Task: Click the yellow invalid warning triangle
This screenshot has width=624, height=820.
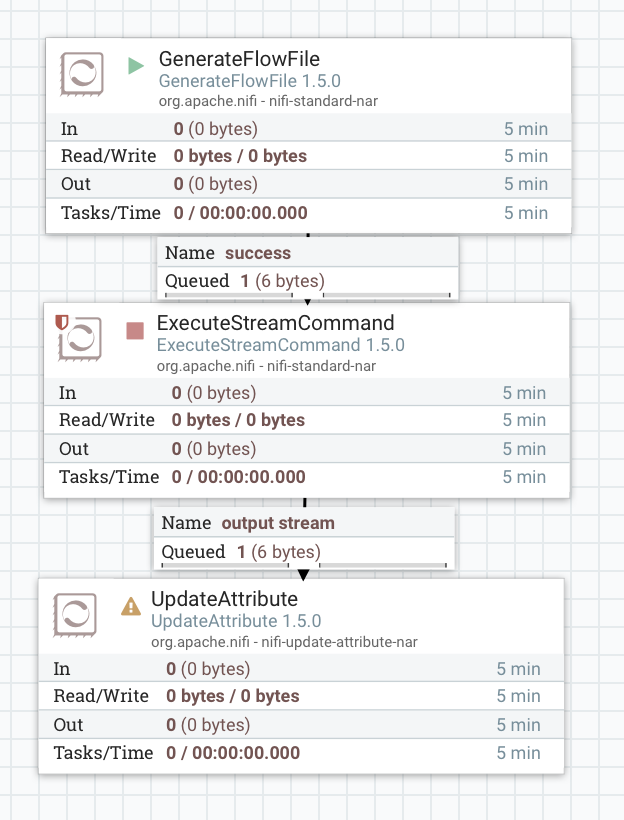Action: pyautogui.click(x=130, y=606)
